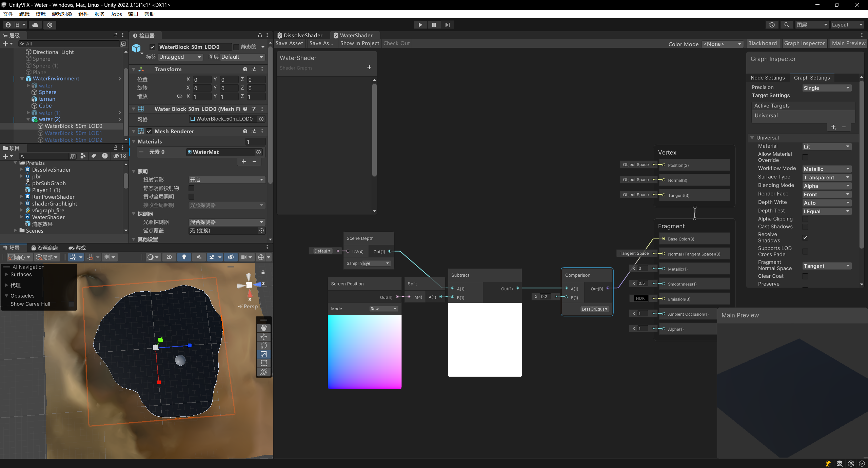The image size is (868, 468).
Task: Click the Save Asset button
Action: click(x=289, y=43)
